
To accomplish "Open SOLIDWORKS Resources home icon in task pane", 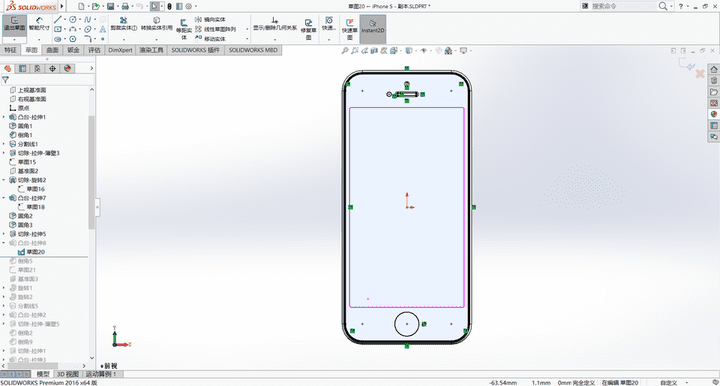I will point(714,69).
